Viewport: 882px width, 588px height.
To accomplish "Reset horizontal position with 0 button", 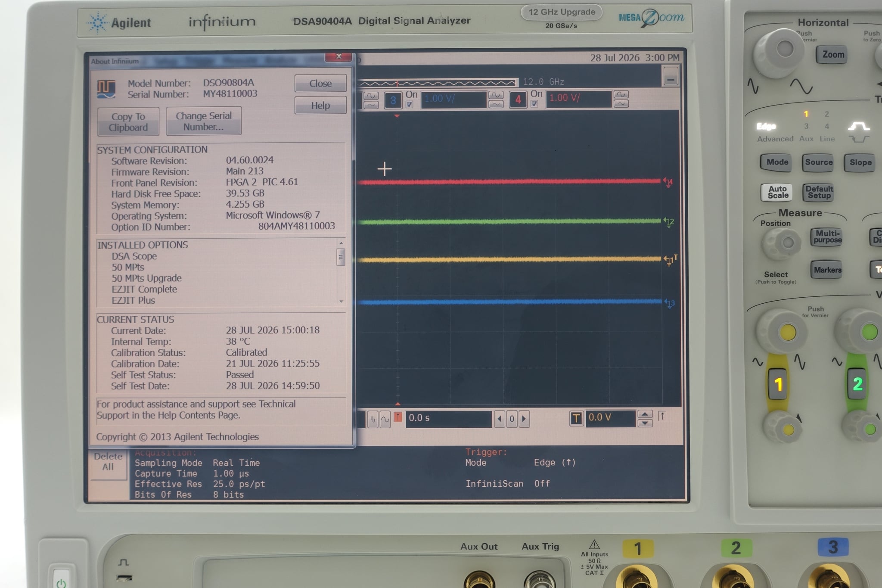I will click(512, 419).
